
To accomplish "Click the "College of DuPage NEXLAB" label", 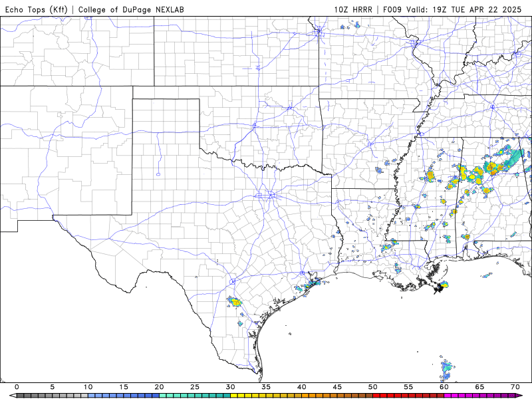I will pos(131,9).
